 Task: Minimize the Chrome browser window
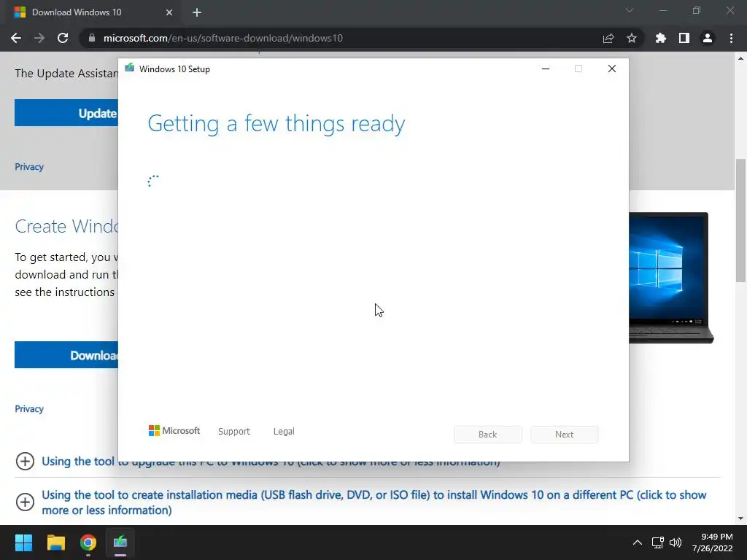point(662,10)
